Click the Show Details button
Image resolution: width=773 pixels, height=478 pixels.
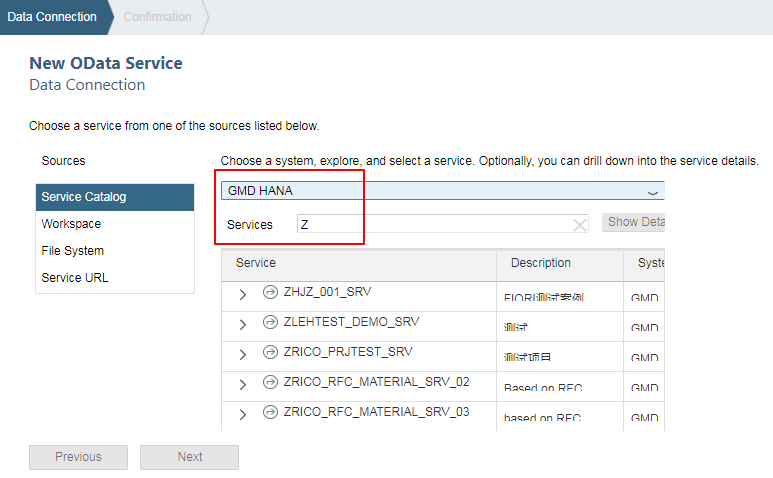pyautogui.click(x=634, y=222)
